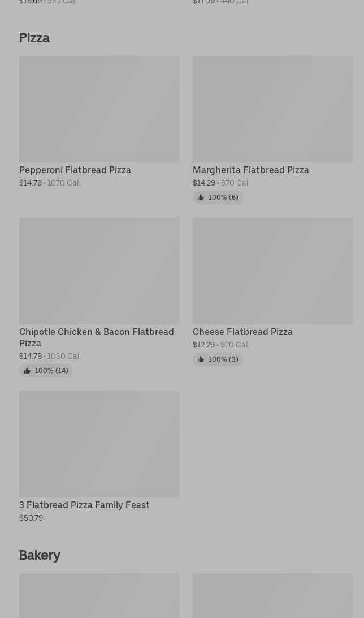
Task: Open Margherita Flatbread Pizza image
Action: pyautogui.click(x=272, y=109)
